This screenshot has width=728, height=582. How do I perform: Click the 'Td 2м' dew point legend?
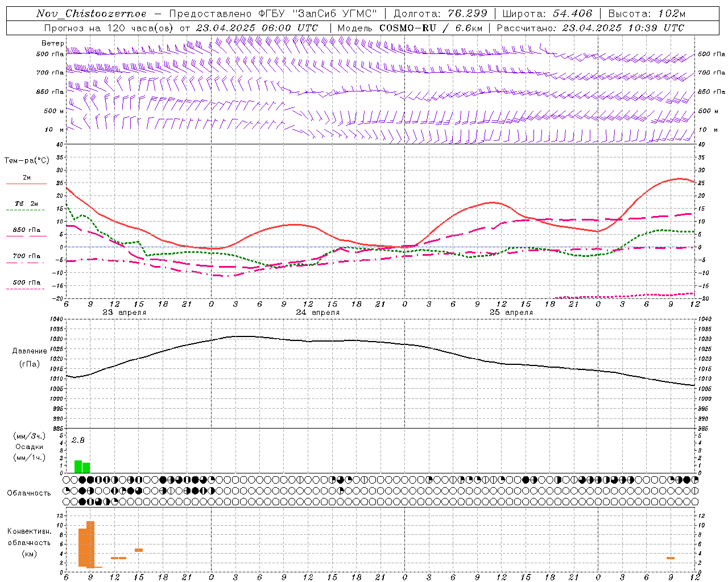tap(27, 203)
